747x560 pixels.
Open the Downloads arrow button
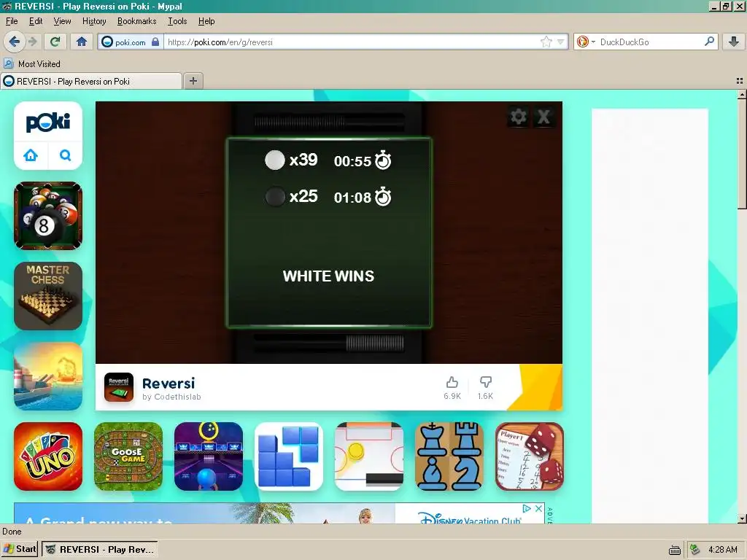pyautogui.click(x=734, y=42)
